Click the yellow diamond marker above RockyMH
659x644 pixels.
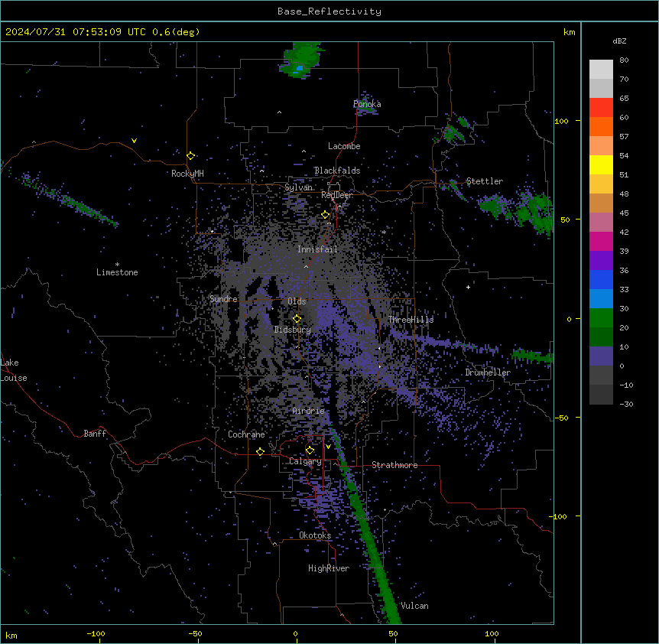tap(191, 156)
